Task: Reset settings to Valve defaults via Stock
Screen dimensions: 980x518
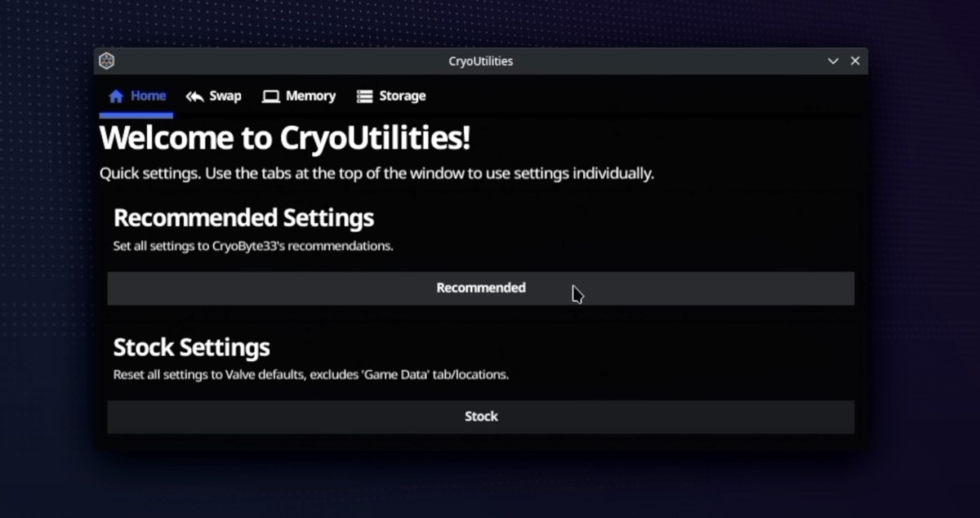Action: pos(481,416)
